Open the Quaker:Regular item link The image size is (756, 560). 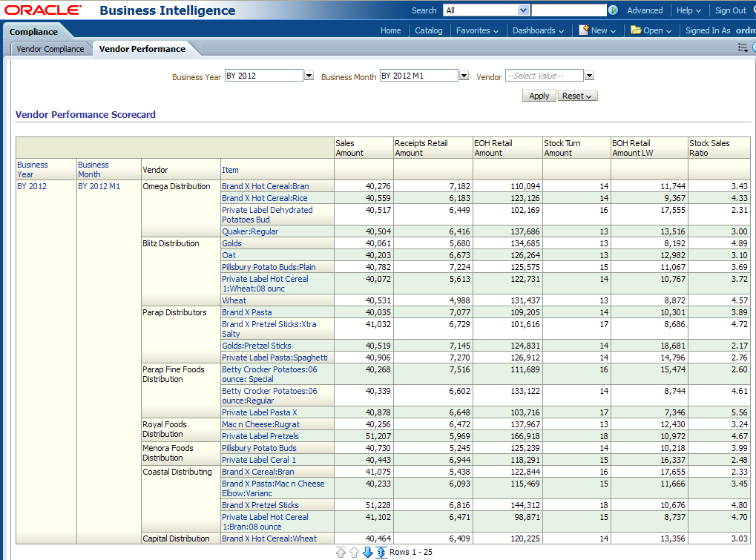(x=250, y=231)
